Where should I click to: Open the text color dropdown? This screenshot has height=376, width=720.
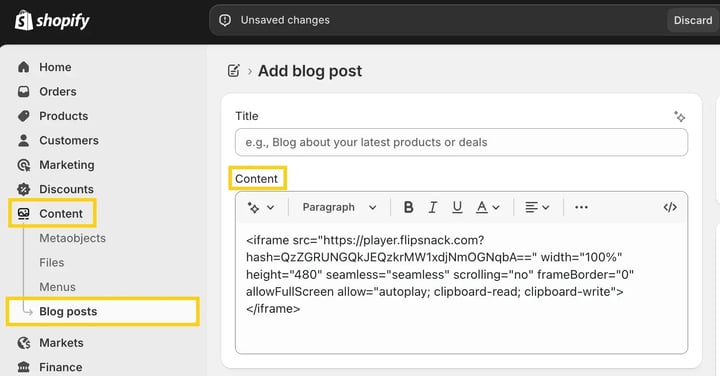[488, 208]
